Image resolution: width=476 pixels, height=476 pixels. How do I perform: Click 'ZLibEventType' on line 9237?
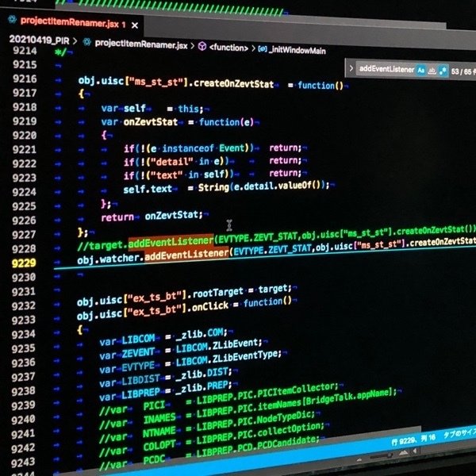pos(247,357)
